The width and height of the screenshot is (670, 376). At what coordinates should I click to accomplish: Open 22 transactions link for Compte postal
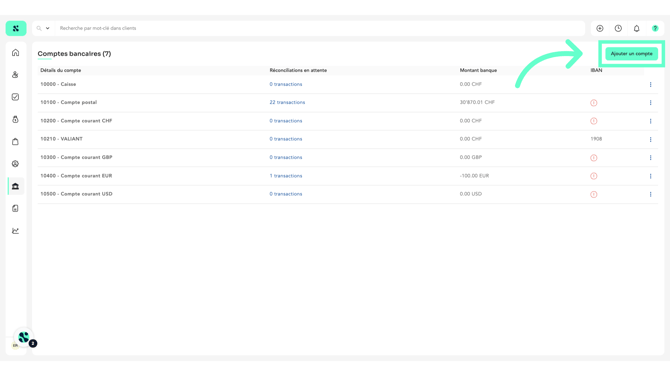(287, 102)
